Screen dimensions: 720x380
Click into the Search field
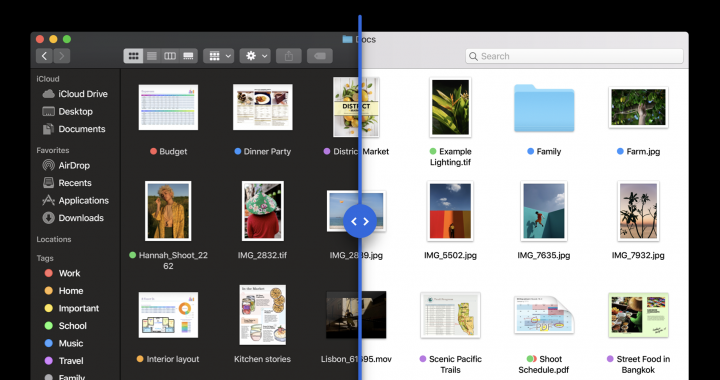click(574, 56)
